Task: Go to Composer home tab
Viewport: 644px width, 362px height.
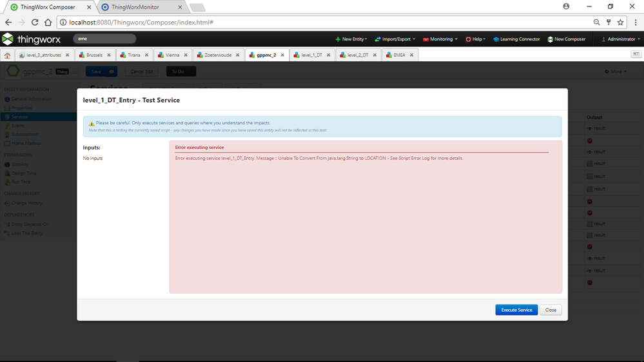Action: [x=7, y=55]
